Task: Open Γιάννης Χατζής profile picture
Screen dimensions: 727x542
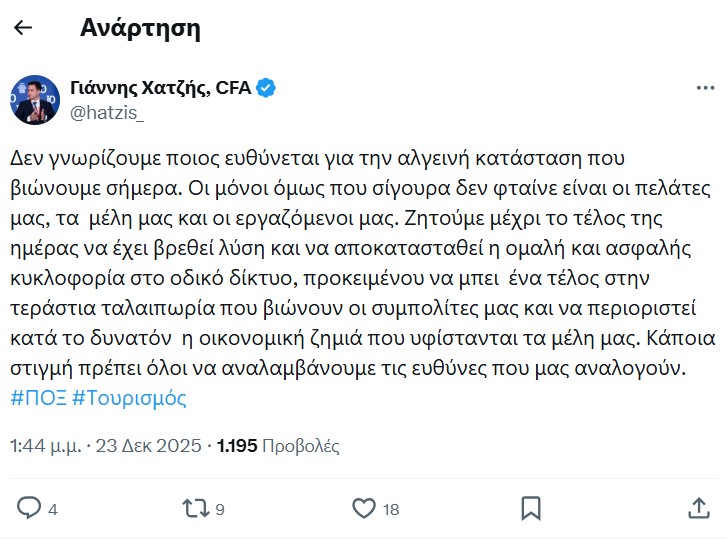Action: (36, 100)
